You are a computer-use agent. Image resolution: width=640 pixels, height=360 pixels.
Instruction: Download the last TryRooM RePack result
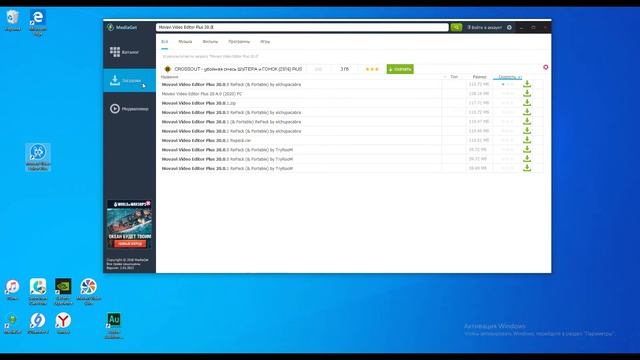[x=527, y=168]
